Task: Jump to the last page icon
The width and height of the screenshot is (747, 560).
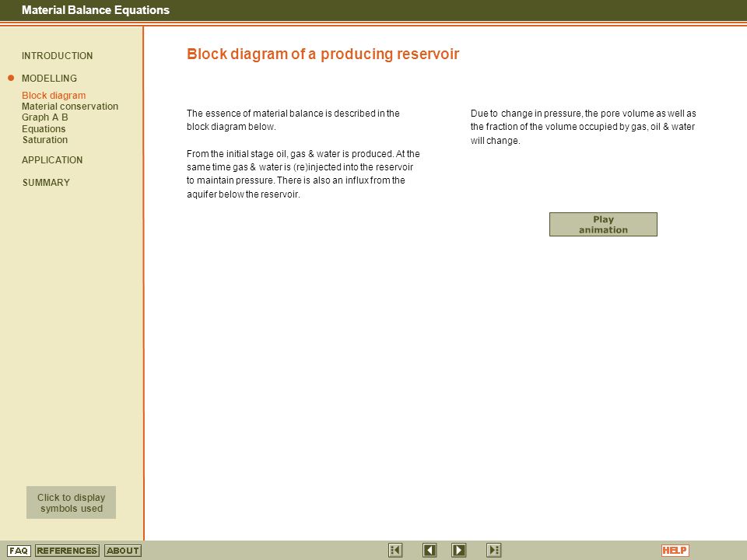Action: click(493, 550)
